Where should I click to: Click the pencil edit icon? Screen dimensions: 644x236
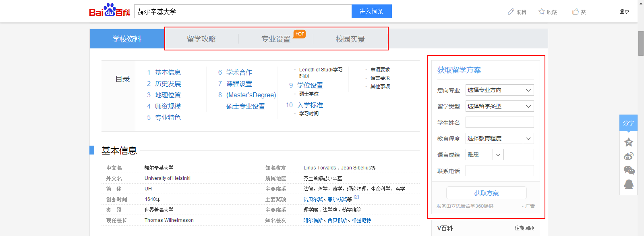[x=511, y=12]
